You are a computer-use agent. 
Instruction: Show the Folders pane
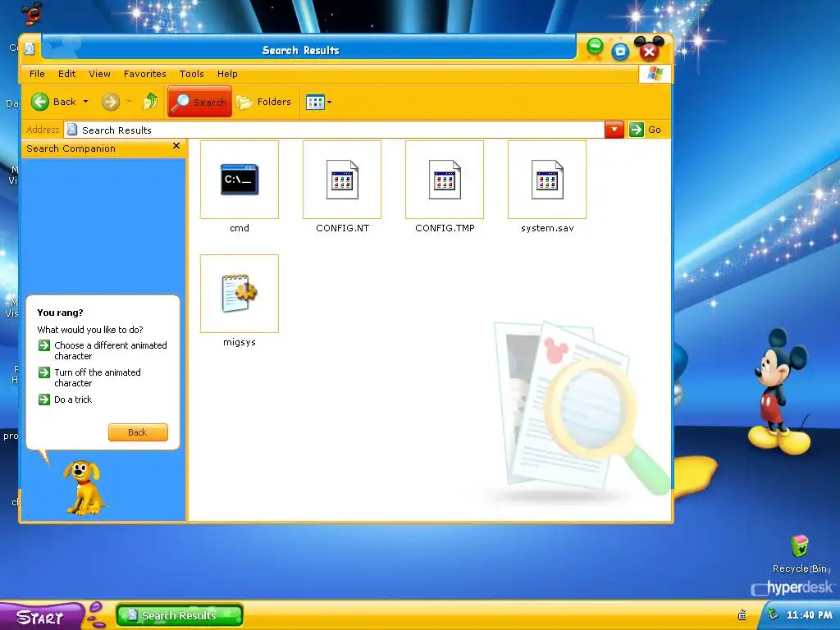(x=264, y=102)
